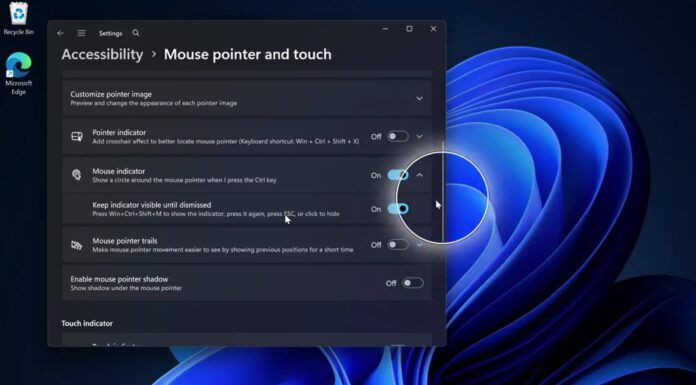Screen dimensions: 696x385
Task: Click the "Press Win+Ctrl+Shift+M" hint text
Action: point(216,214)
